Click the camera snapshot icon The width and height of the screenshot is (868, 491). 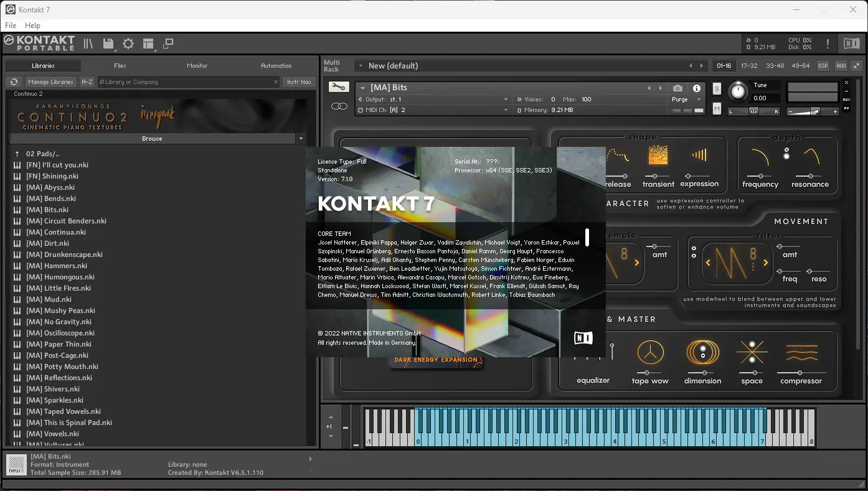(678, 88)
